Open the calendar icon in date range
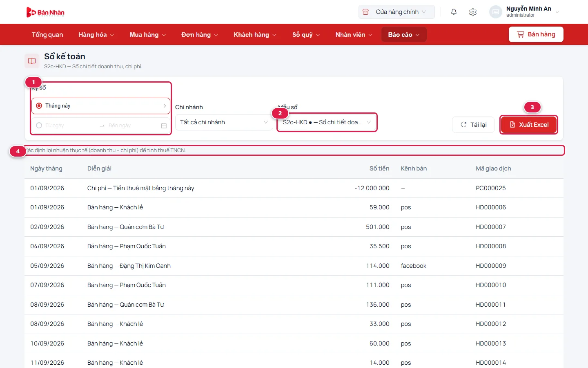588x368 pixels. pyautogui.click(x=164, y=126)
